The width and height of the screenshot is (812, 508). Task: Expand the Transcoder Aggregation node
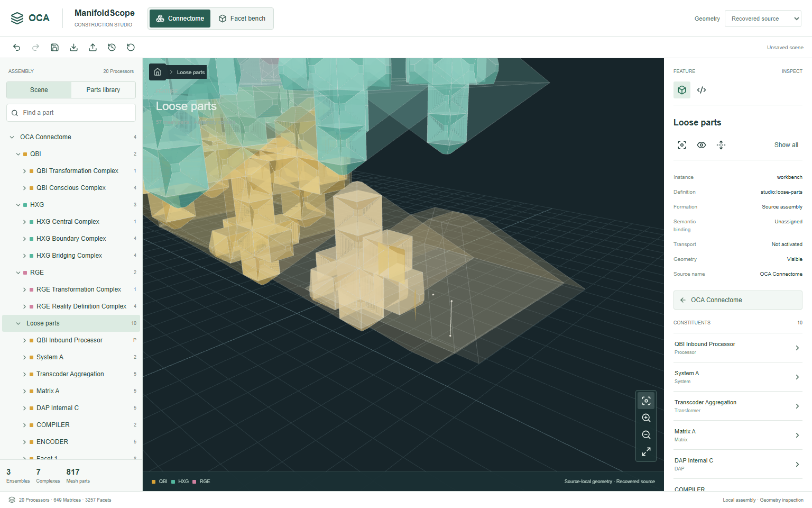24,374
